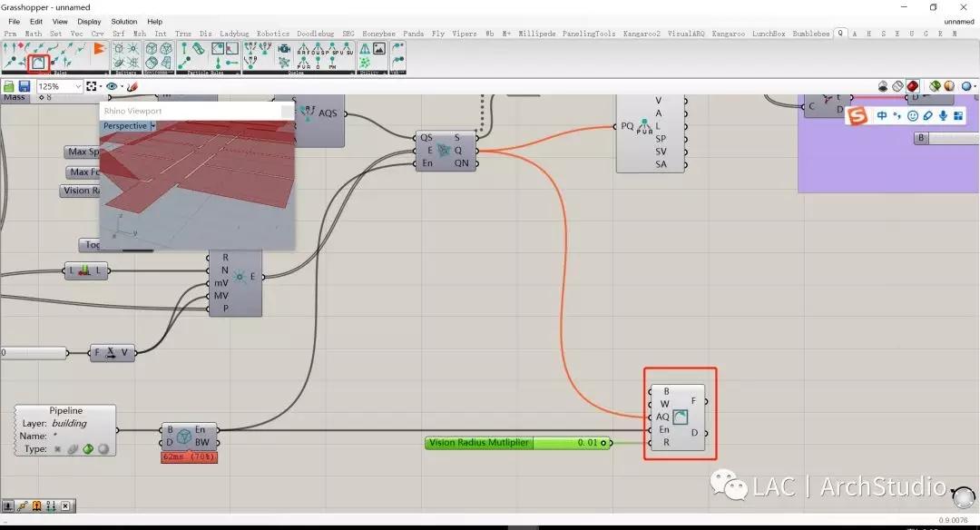980x530 pixels.
Task: Click the emitter component with R N mV inputs
Action: (x=236, y=282)
